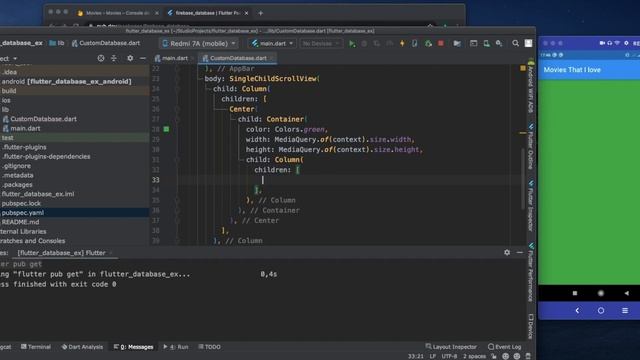Click editor vertical scrollbar

523,180
